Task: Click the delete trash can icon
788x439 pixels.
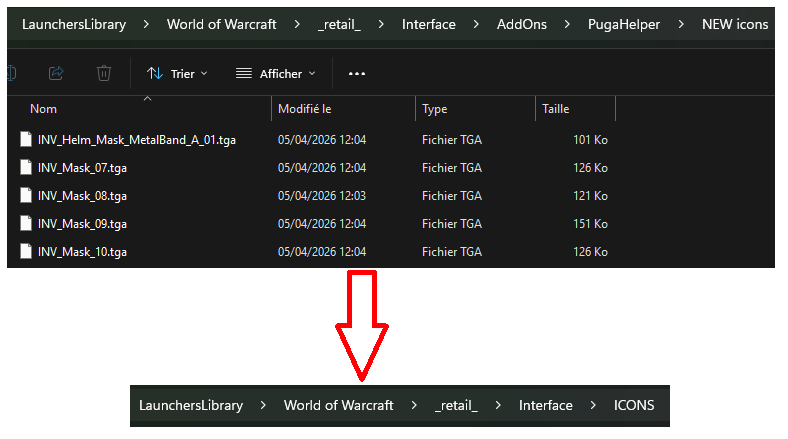Action: (x=104, y=73)
